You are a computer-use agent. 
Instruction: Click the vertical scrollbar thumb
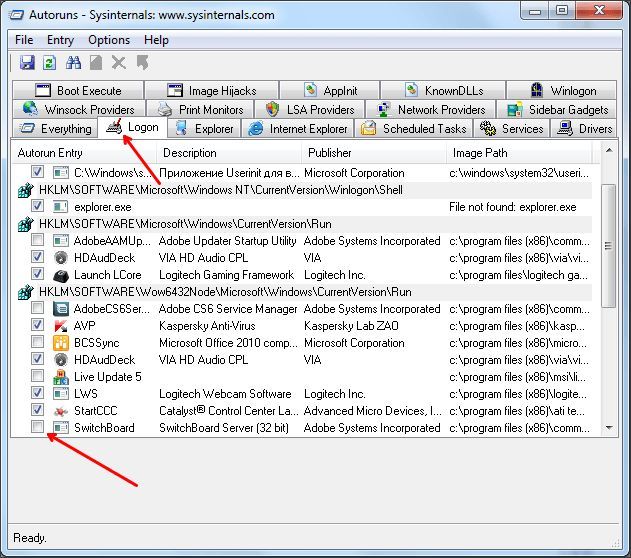tap(608, 246)
